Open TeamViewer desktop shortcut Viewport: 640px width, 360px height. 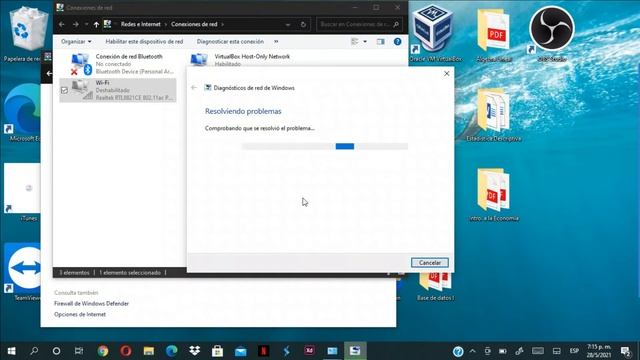(x=22, y=272)
